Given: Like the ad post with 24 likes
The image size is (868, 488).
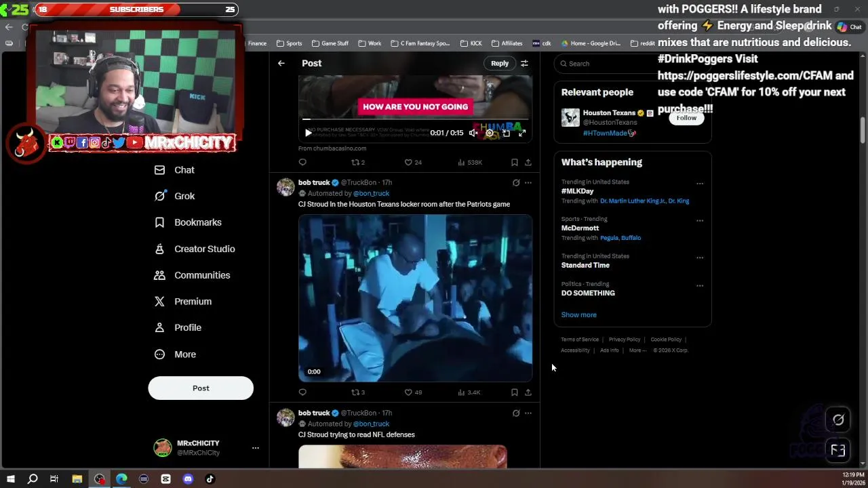Looking at the screenshot, I should pos(413,162).
